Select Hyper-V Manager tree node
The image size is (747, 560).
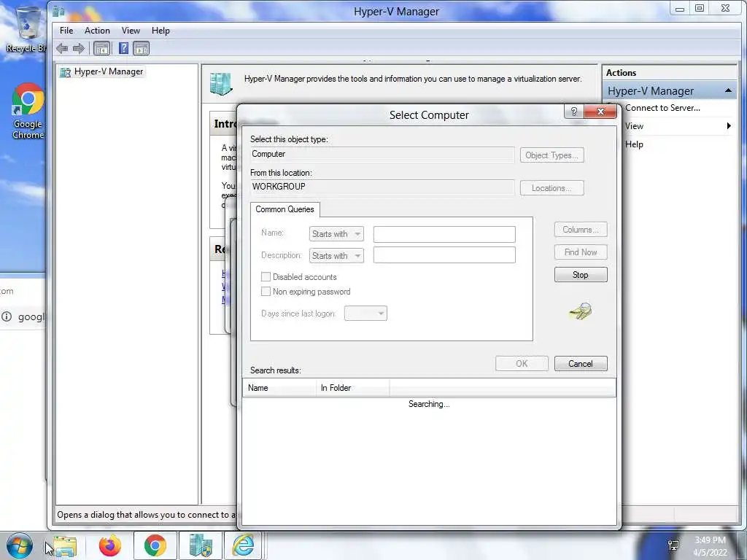[x=101, y=71]
